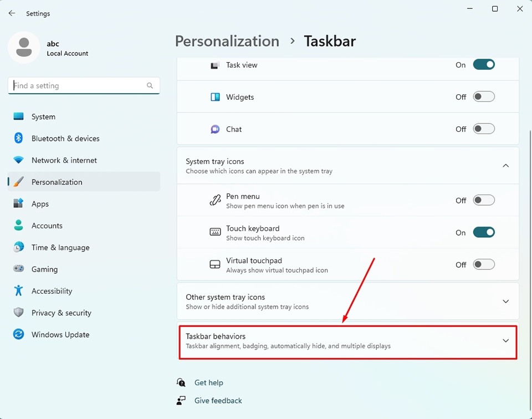Image resolution: width=532 pixels, height=419 pixels.
Task: Go back to Personalization breadcrumb
Action: click(227, 41)
